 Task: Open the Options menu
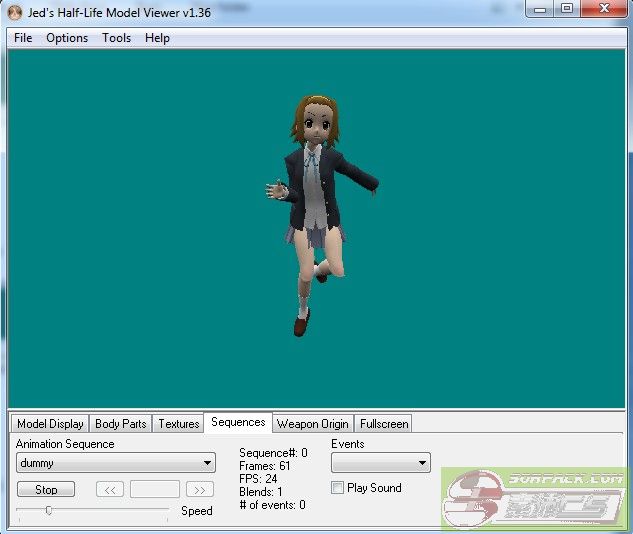67,38
